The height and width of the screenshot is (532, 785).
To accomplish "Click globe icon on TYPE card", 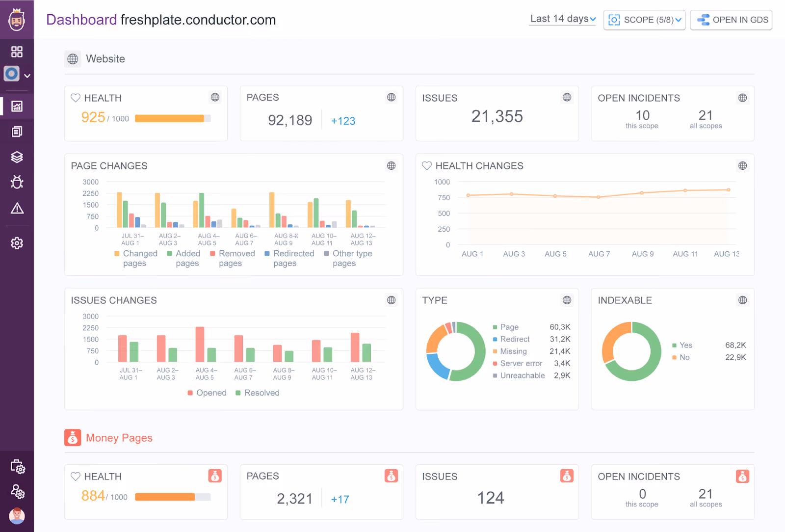I will tap(567, 300).
